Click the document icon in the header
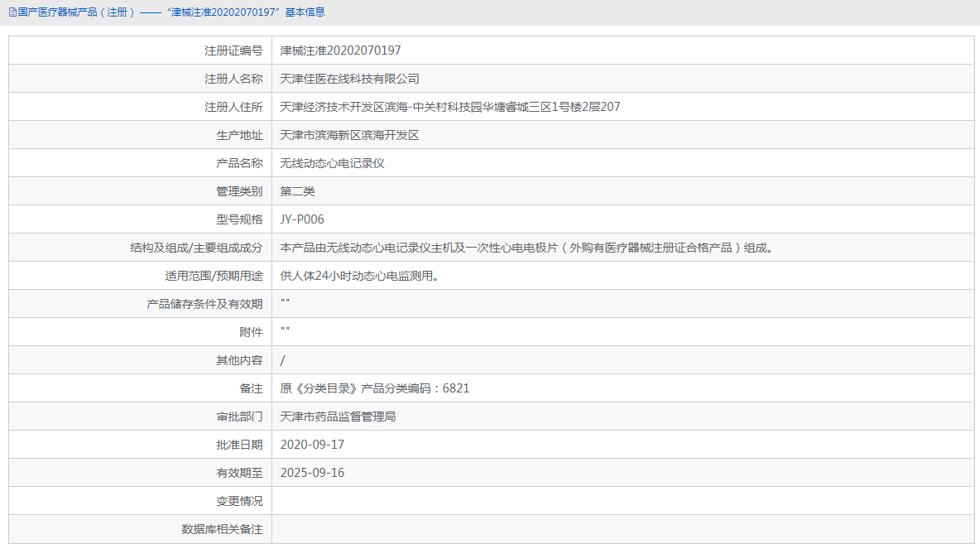980x549 pixels. (x=12, y=12)
